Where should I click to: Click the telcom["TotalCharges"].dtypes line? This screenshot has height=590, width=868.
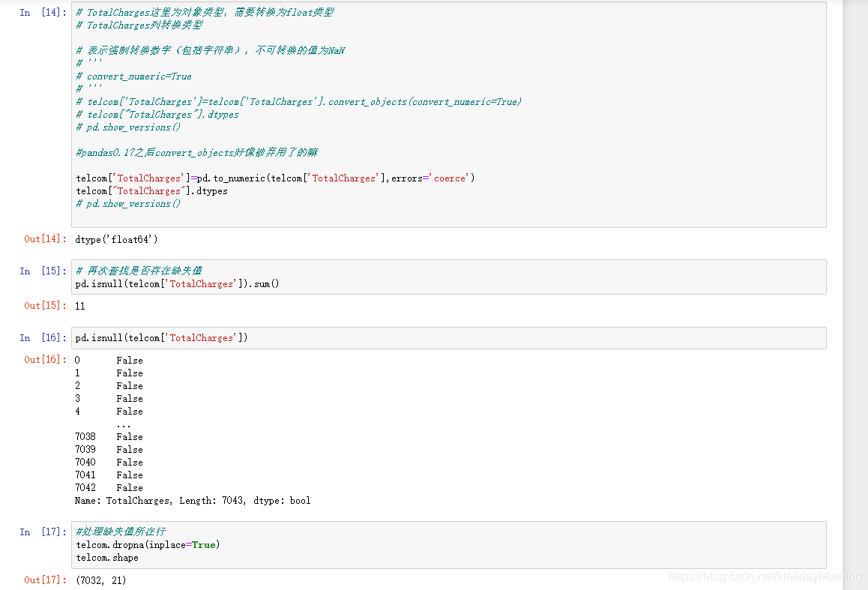click(x=151, y=191)
